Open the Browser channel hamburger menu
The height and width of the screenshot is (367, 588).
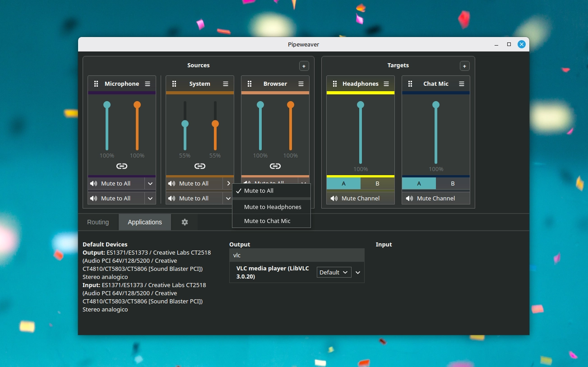301,84
